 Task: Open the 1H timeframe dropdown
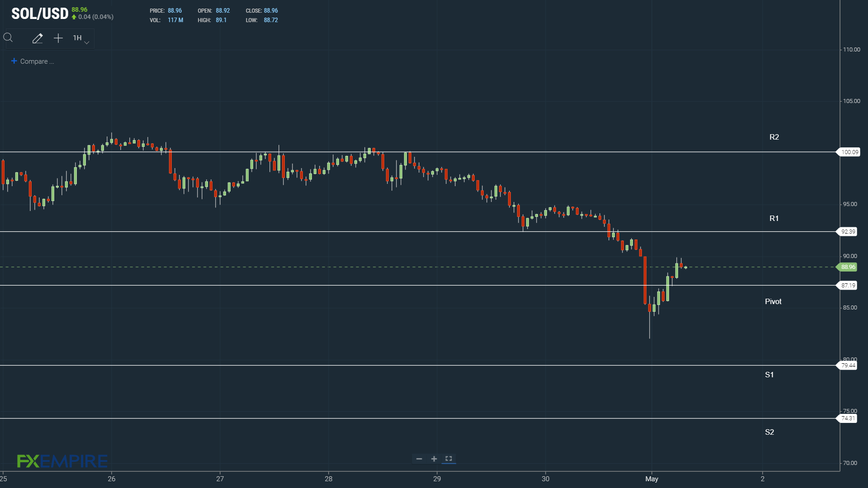(81, 38)
